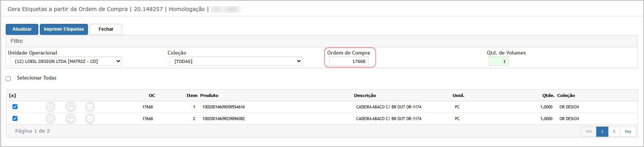The height and width of the screenshot is (147, 644).
Task: Click the monitor icon for item 1
Action: (x=71, y=107)
